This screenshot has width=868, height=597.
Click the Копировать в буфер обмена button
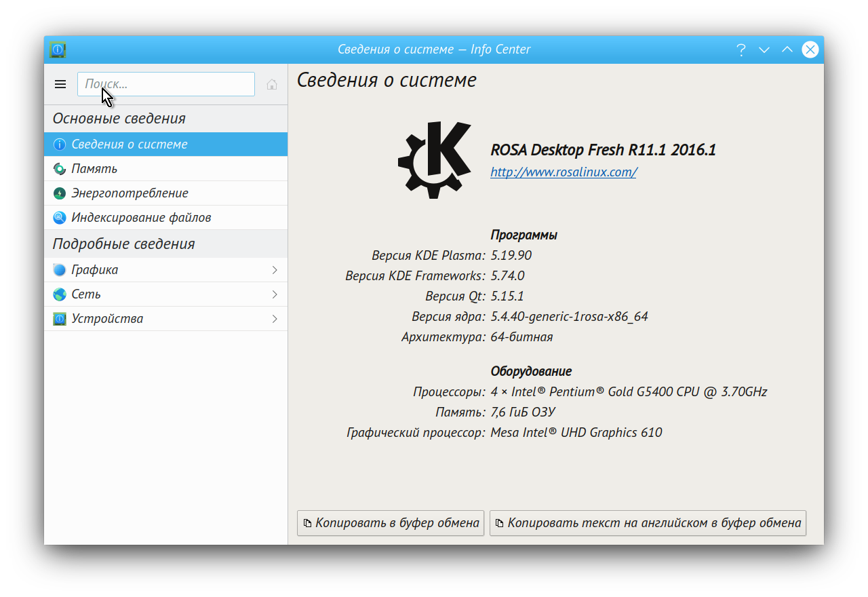(391, 523)
